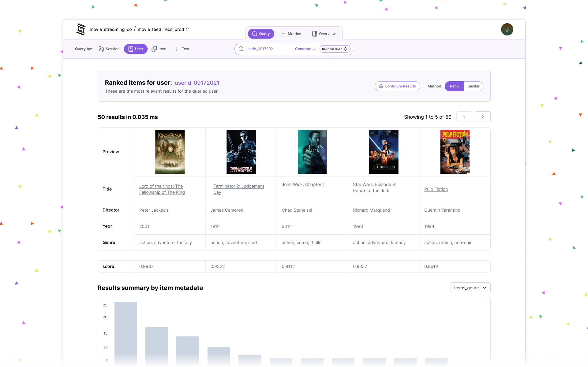Select Query by User option
Image resolution: width=588 pixels, height=367 pixels.
click(x=136, y=49)
